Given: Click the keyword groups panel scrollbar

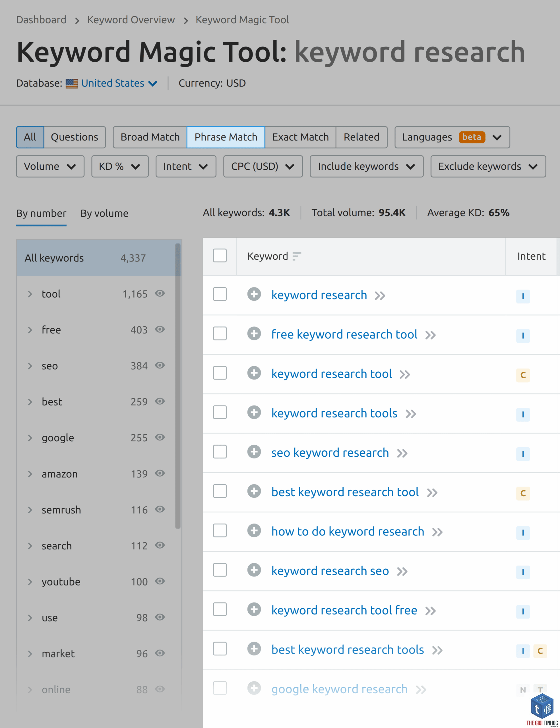Looking at the screenshot, I should [x=178, y=386].
